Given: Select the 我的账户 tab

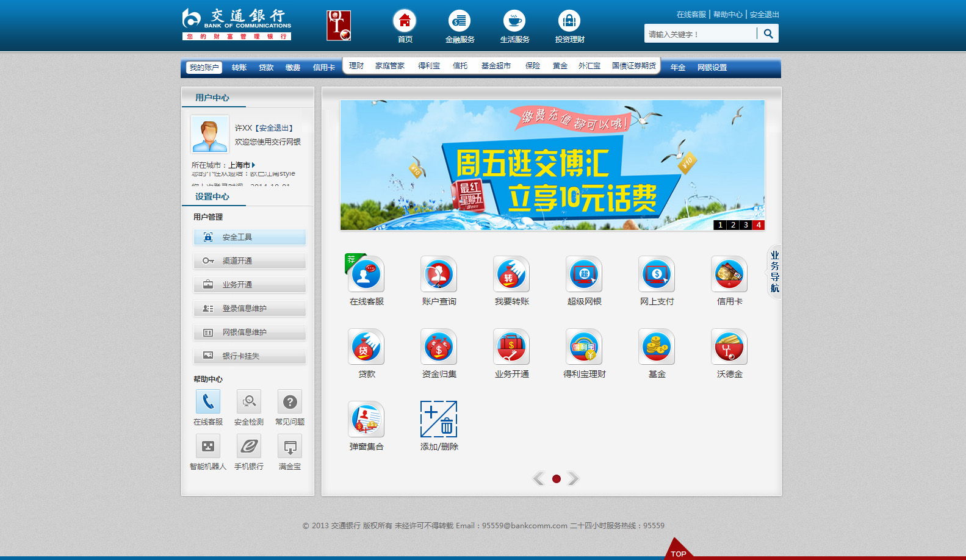Looking at the screenshot, I should (x=204, y=68).
